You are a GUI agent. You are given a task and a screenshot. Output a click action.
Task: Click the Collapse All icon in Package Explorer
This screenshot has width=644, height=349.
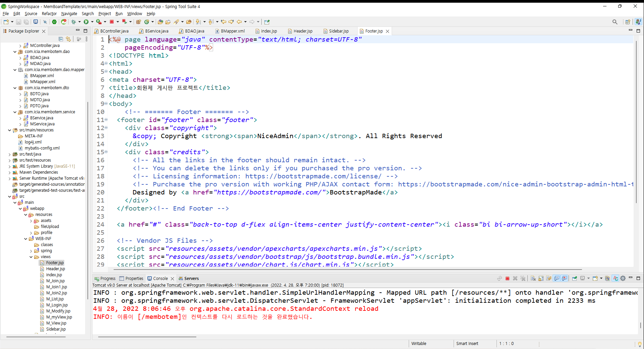coord(61,39)
